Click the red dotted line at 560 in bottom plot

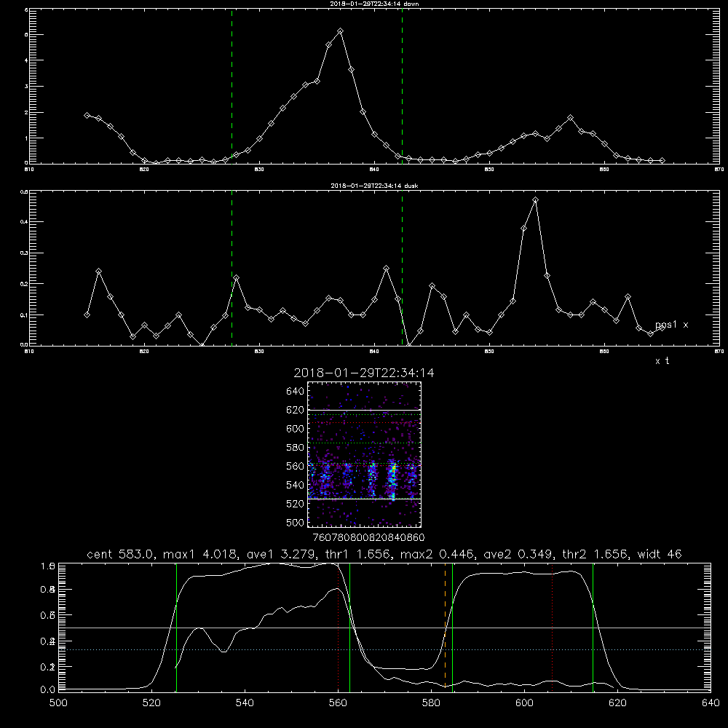click(338, 627)
